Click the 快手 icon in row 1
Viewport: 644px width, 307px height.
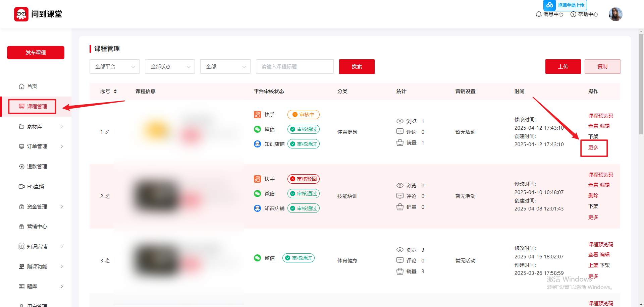257,115
